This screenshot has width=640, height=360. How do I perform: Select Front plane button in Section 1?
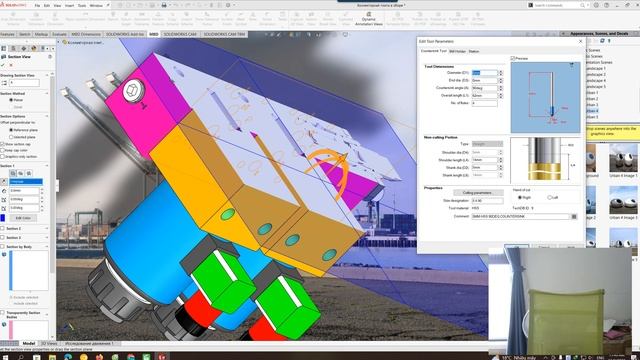point(13,173)
